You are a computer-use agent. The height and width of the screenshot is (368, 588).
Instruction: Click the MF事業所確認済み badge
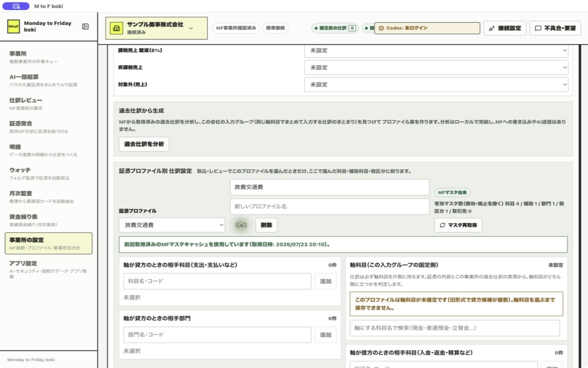(236, 28)
